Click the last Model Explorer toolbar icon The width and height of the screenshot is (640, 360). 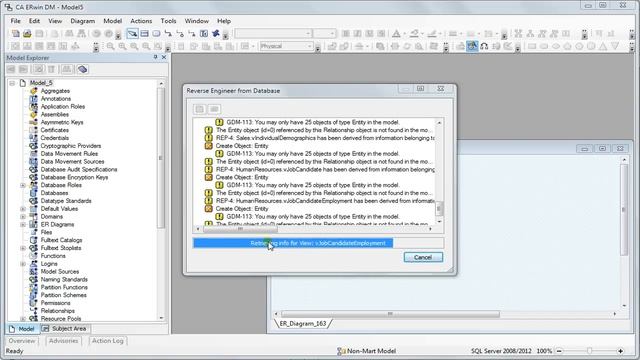click(82, 69)
